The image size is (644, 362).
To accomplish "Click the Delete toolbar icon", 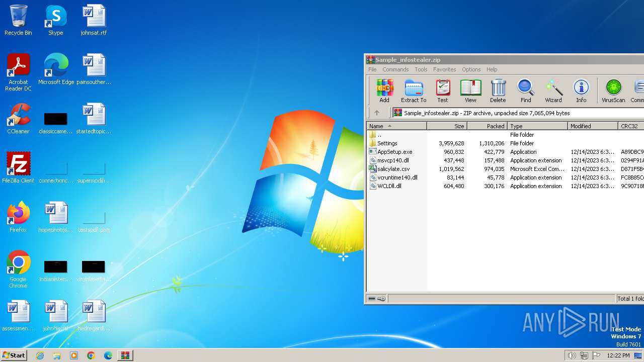I will coord(498,91).
